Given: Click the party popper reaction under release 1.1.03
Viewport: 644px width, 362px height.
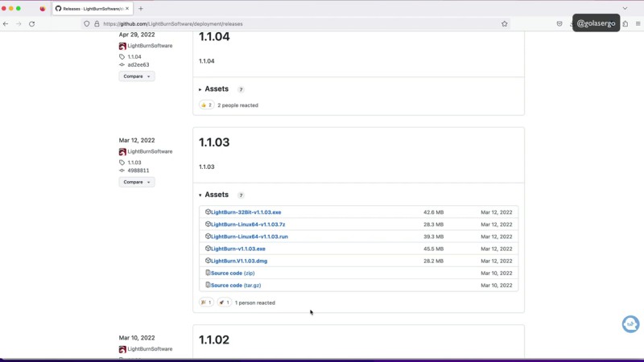Looking at the screenshot, I should [206, 302].
